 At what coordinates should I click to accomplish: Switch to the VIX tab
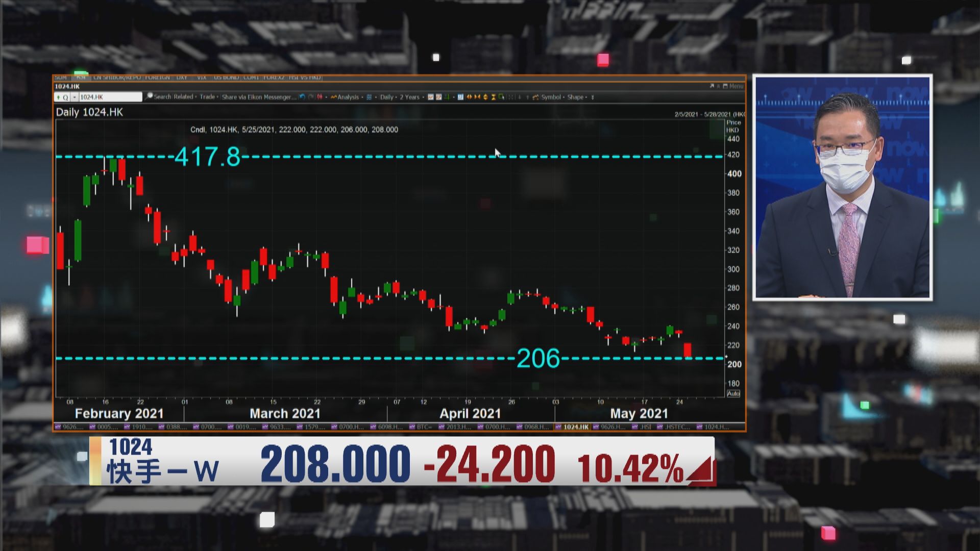coord(202,78)
